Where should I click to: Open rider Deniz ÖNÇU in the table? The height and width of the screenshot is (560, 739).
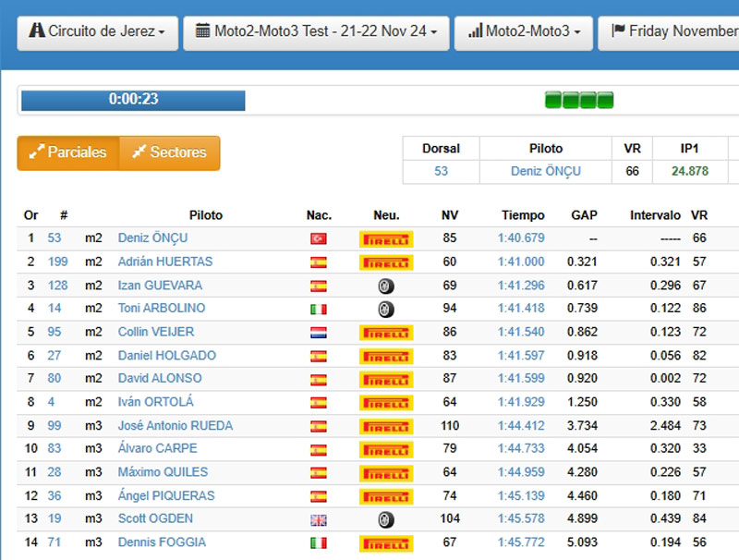(152, 238)
